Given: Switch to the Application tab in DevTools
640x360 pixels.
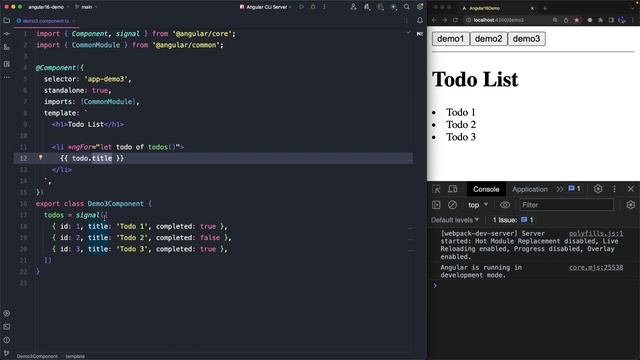Looking at the screenshot, I should click(530, 189).
